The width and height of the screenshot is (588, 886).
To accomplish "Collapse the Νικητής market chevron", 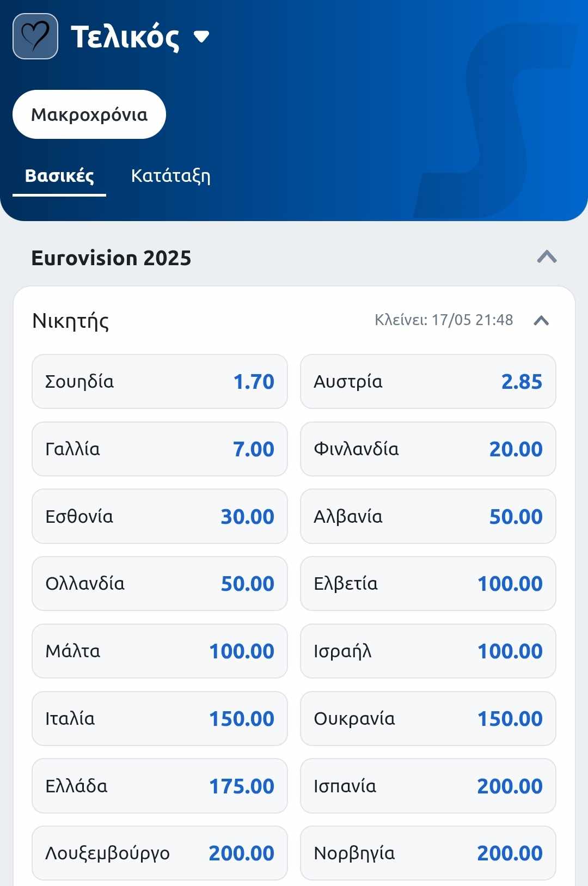I will [x=541, y=320].
